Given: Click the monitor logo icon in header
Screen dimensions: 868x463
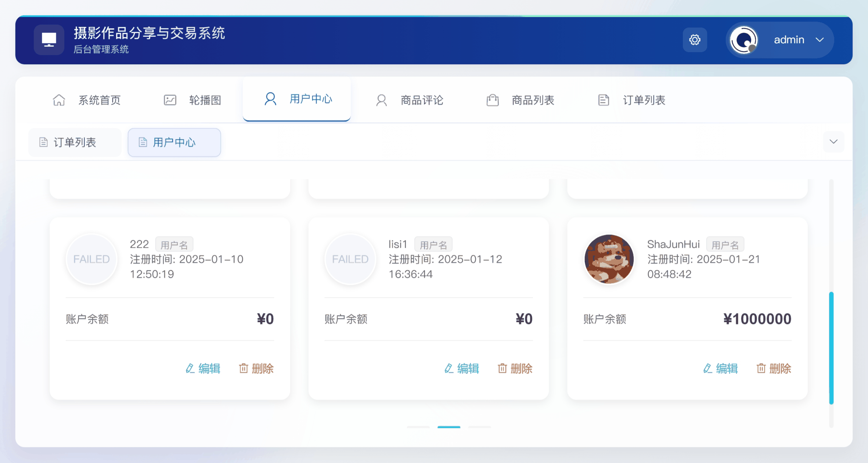Looking at the screenshot, I should pyautogui.click(x=49, y=40).
